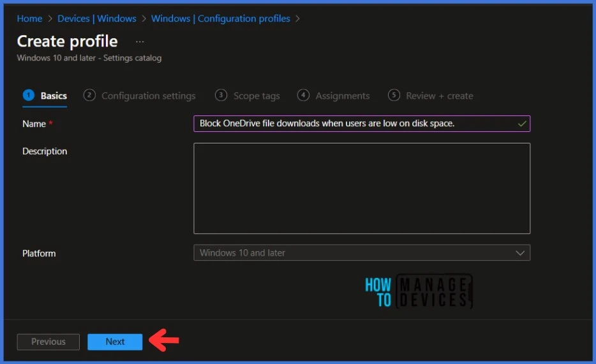596x364 pixels.
Task: Switch to the Configuration settings tab
Action: tap(148, 96)
